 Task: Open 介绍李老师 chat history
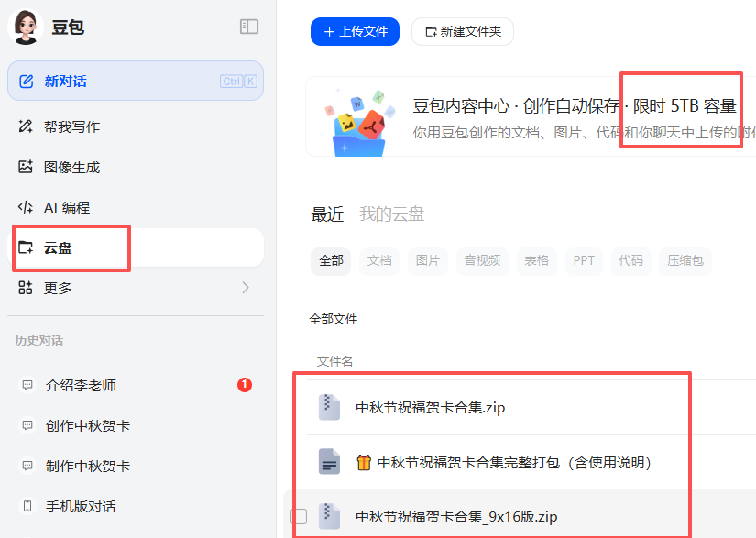81,385
